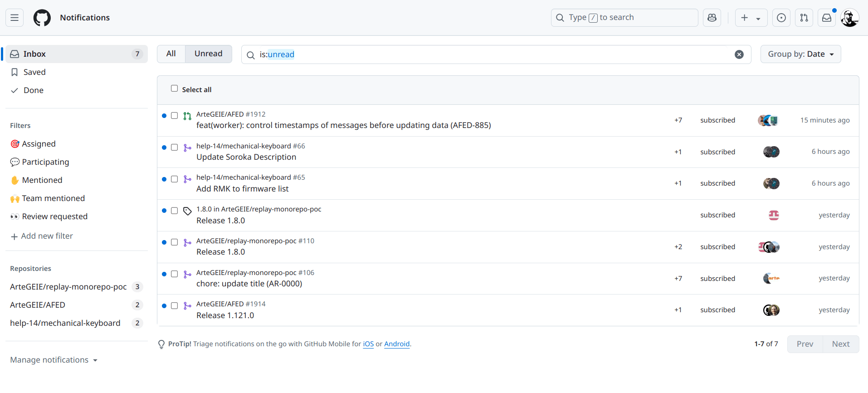This screenshot has width=868, height=393.
Task: Open feat(worker) control timestamps notification
Action: tap(344, 125)
